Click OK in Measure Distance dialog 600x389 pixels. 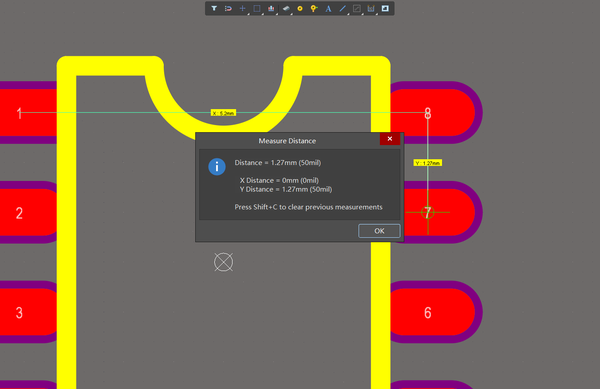(x=379, y=231)
